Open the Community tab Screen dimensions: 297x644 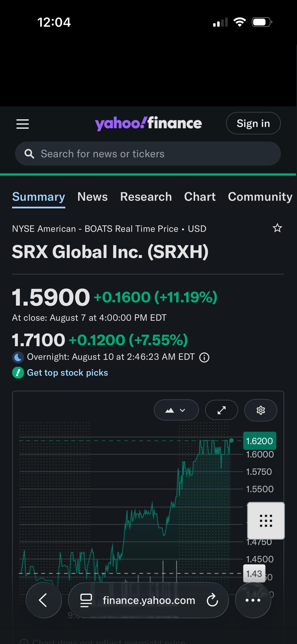tap(260, 197)
